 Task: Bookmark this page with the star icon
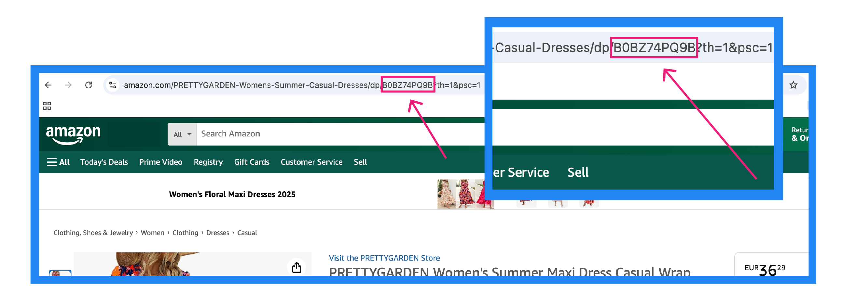(793, 85)
